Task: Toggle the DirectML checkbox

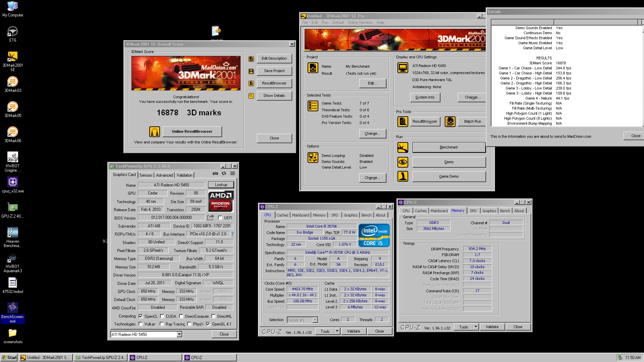Action: point(213,316)
